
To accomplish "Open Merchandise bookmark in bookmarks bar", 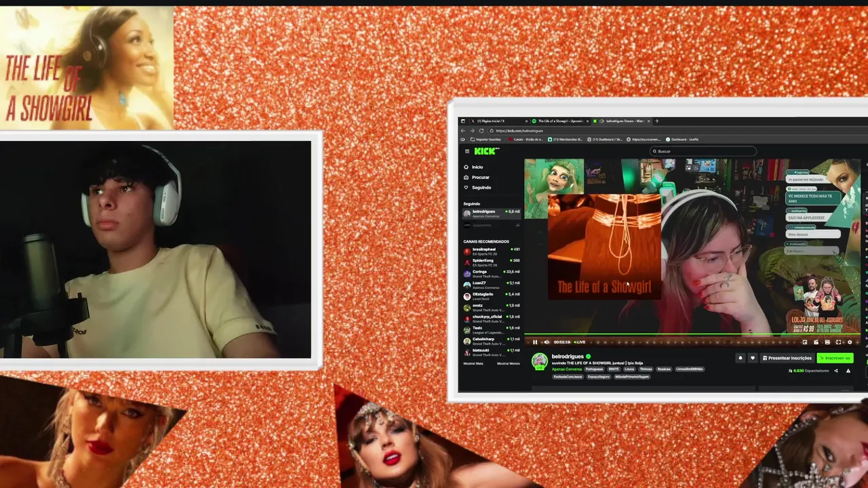I will (x=565, y=139).
